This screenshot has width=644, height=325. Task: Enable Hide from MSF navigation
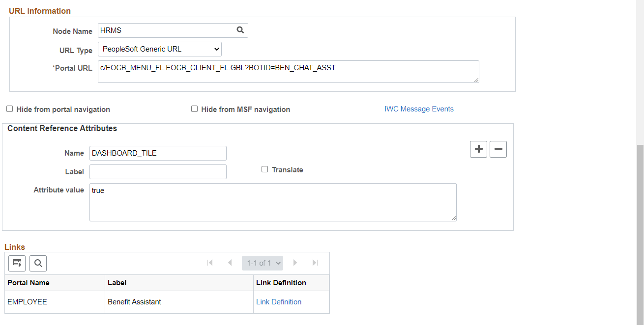194,108
